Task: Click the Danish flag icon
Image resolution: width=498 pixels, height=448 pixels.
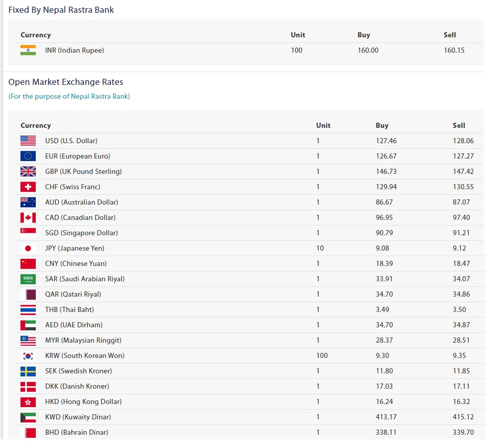Action: coord(28,386)
